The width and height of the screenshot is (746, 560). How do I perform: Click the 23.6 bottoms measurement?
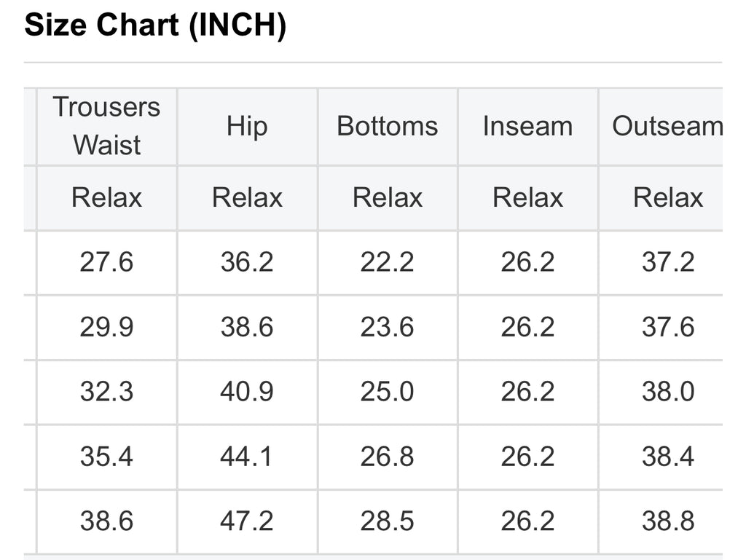pyautogui.click(x=387, y=328)
